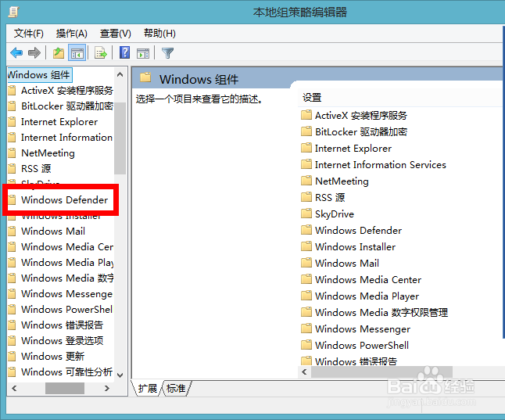Click Internet Explorer folder icon in settings list

[306, 148]
